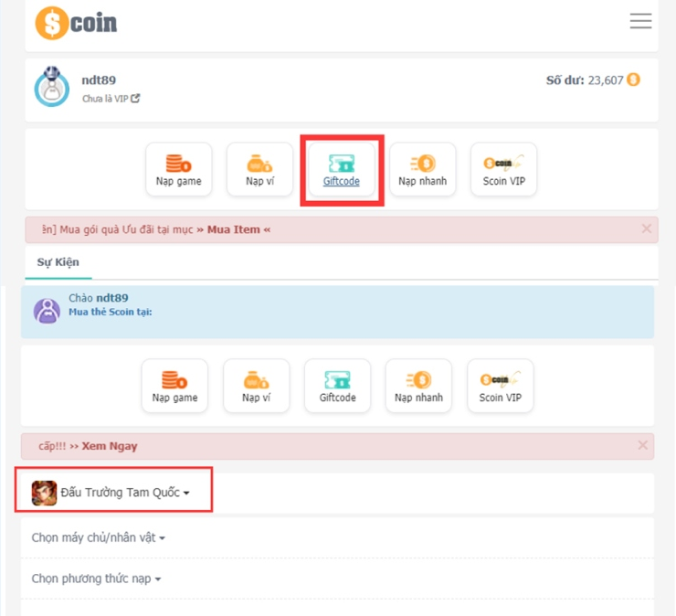Viewport: 676px width, 616px height.
Task: Open Scoin VIP in lower row
Action: tap(501, 386)
